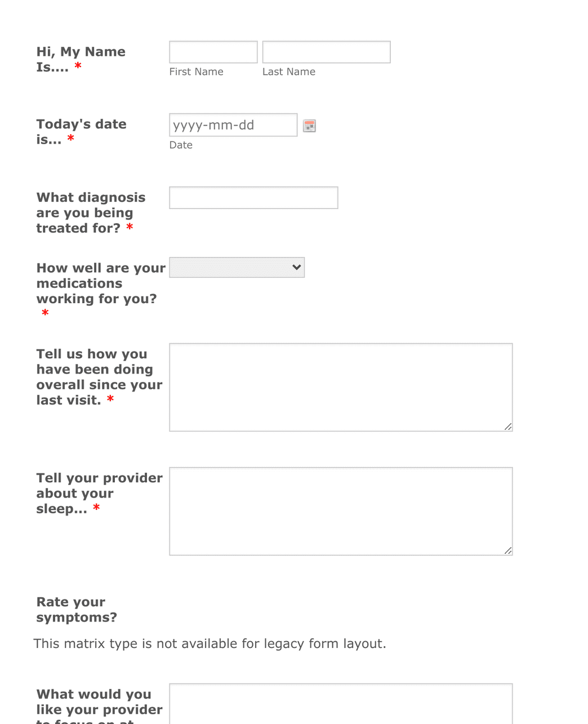Click the 'Tell your provider about your sleep' textarea
The width and height of the screenshot is (588, 724).
coord(340,510)
